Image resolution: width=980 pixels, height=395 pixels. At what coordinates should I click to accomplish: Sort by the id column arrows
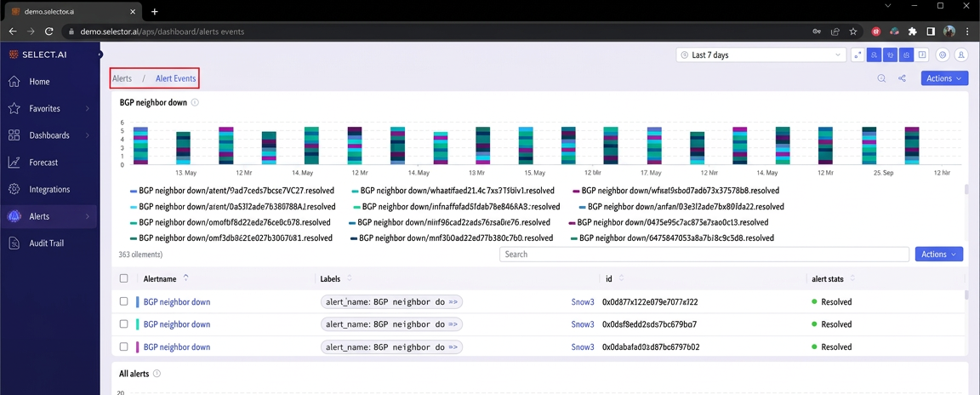coord(621,278)
